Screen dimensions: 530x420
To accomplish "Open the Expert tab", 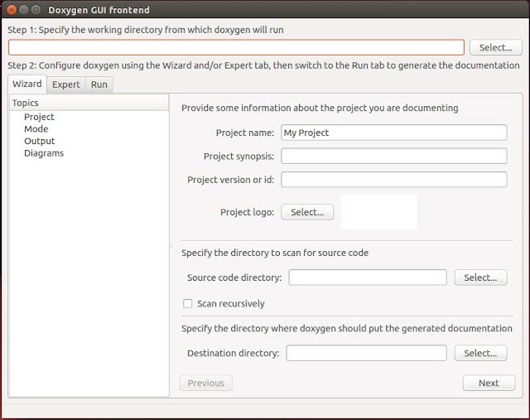I will click(66, 84).
